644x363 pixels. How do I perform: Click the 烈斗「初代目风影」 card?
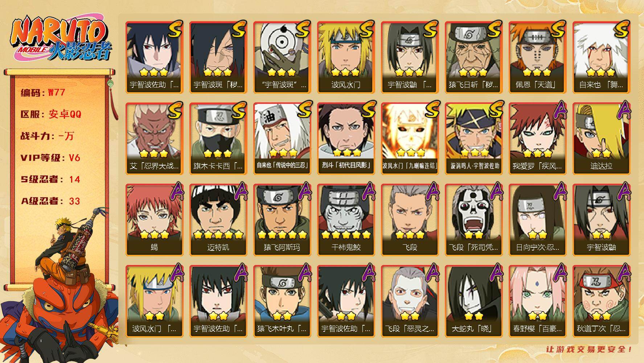[x=346, y=138]
